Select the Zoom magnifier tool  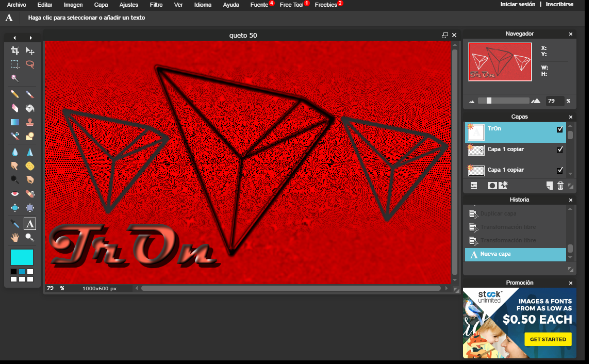tap(29, 238)
